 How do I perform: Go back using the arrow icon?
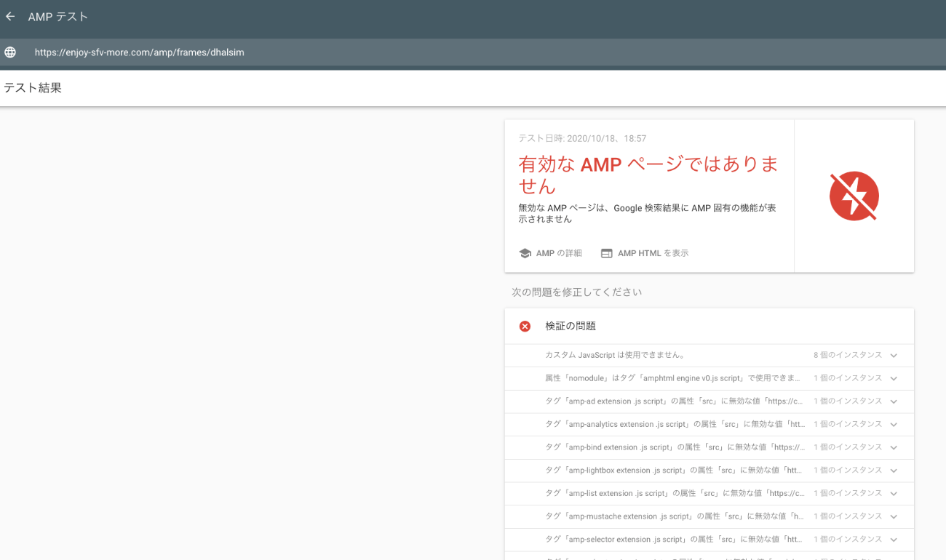point(10,16)
